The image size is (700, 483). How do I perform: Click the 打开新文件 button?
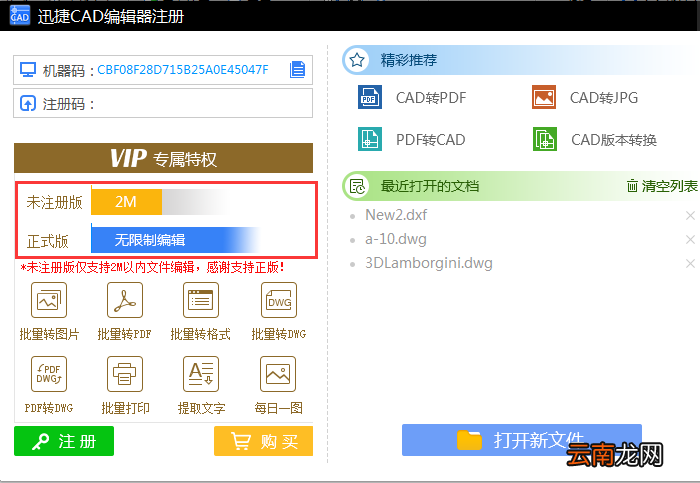(x=521, y=440)
